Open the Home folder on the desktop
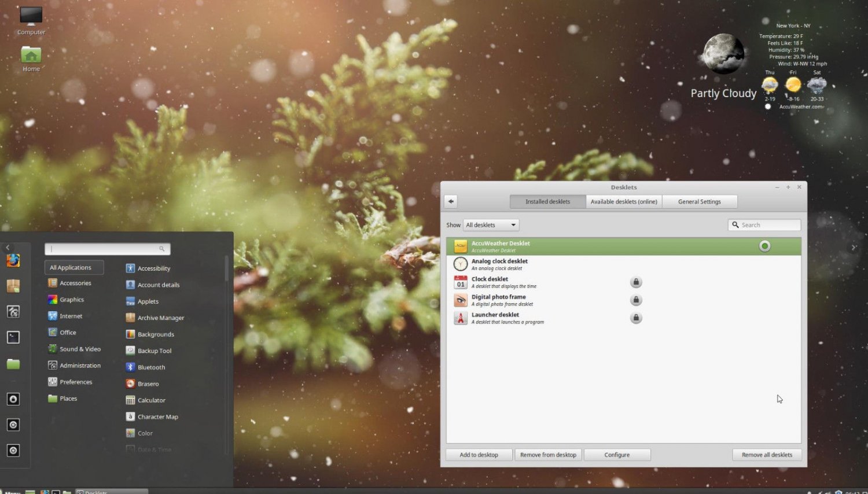 [x=30, y=55]
